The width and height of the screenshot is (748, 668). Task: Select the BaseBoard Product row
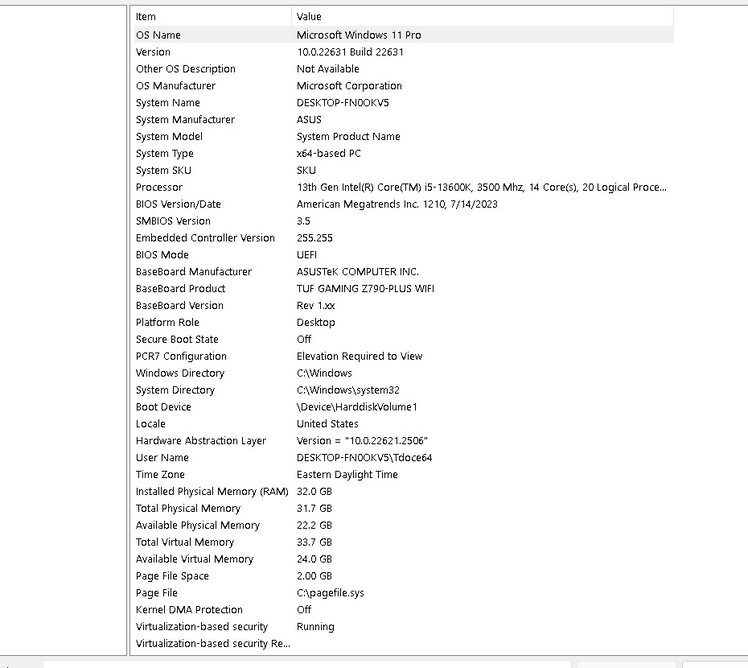[x=404, y=289]
